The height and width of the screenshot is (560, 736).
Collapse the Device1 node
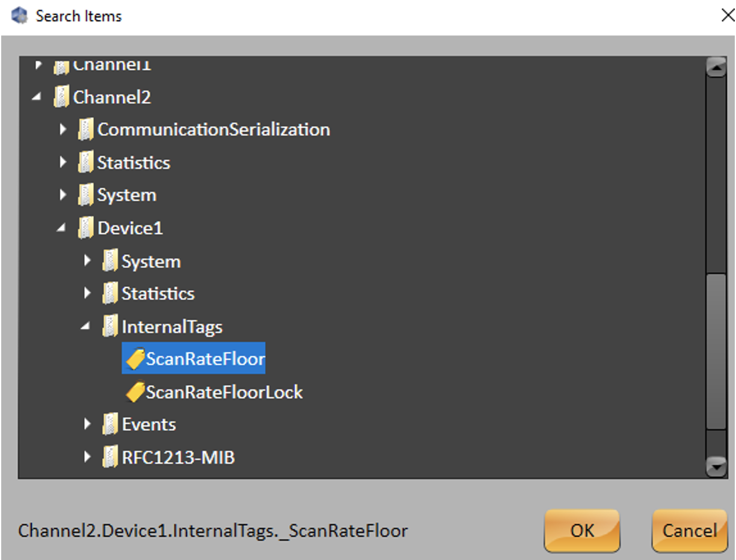(62, 228)
